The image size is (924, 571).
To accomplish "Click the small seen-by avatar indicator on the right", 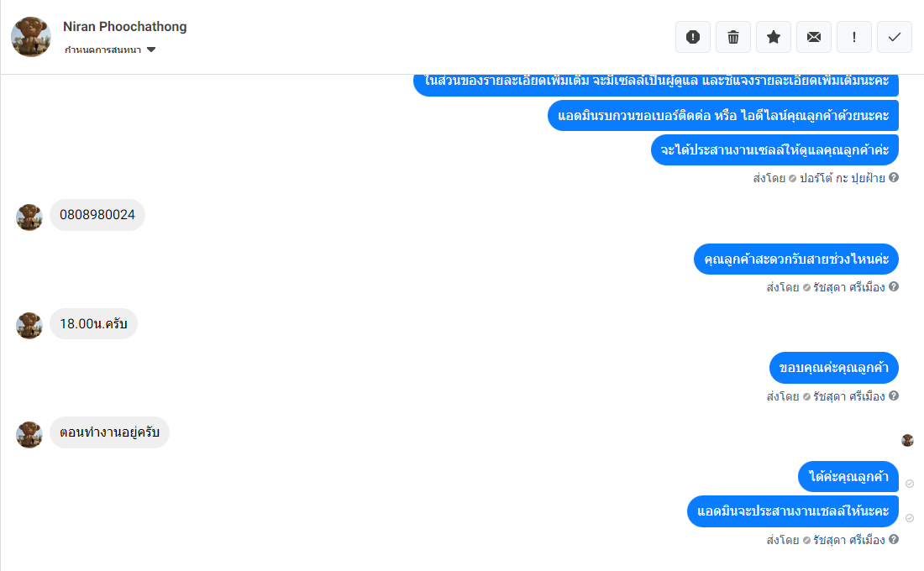I will [907, 440].
